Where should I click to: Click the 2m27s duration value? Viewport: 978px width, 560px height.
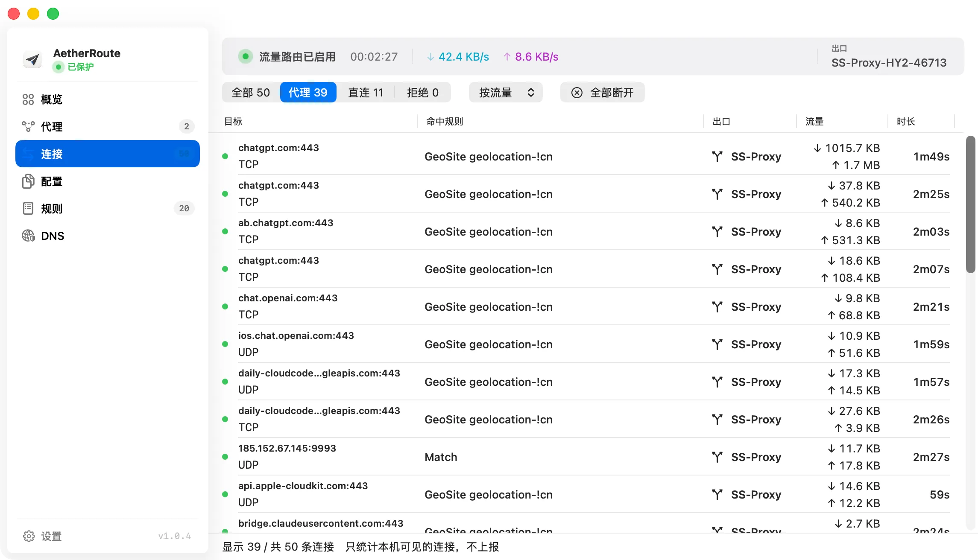coord(931,457)
